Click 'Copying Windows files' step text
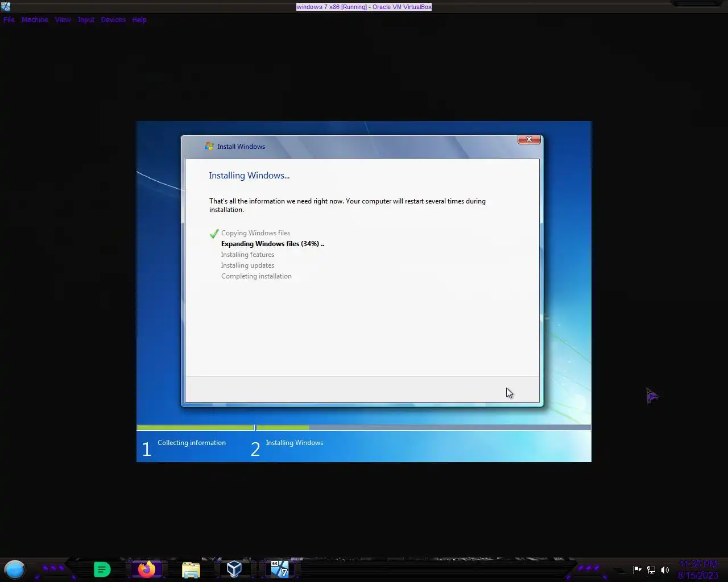The image size is (728, 582). (255, 233)
